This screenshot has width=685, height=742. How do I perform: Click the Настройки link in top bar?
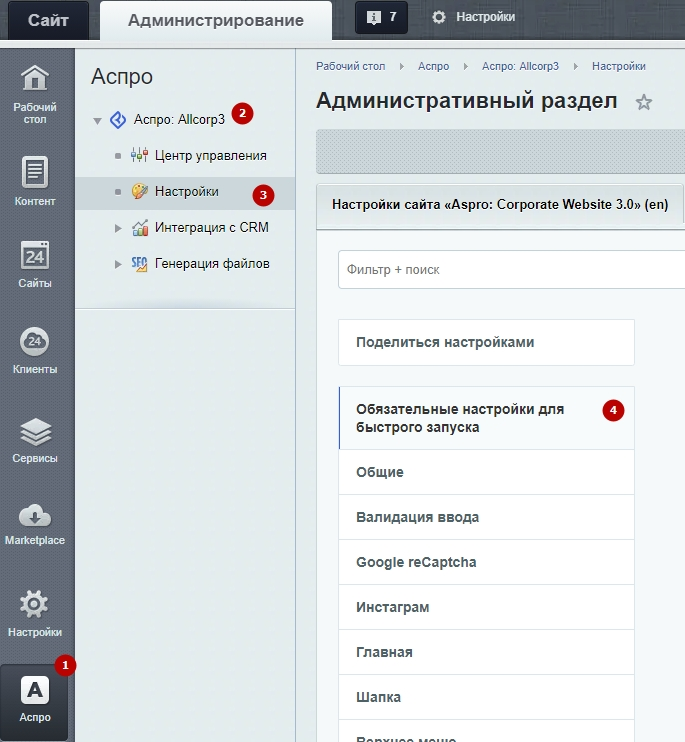(x=485, y=17)
